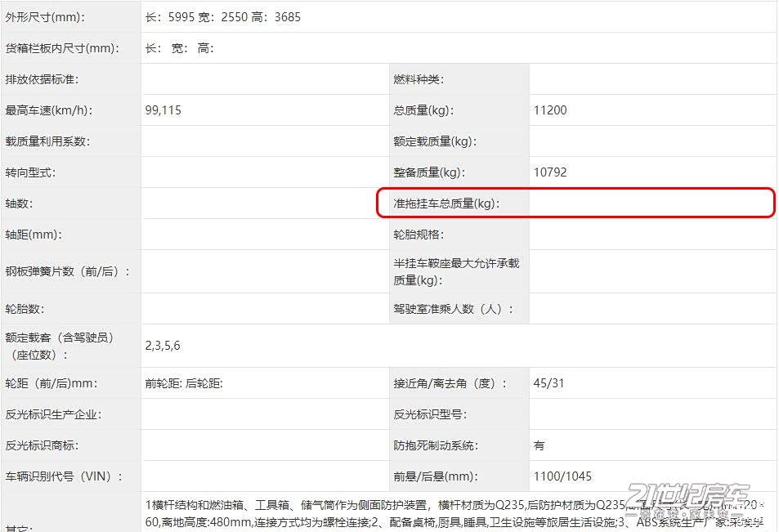
Task: Click the approach/departure angle value 45/31
Action: coord(548,383)
